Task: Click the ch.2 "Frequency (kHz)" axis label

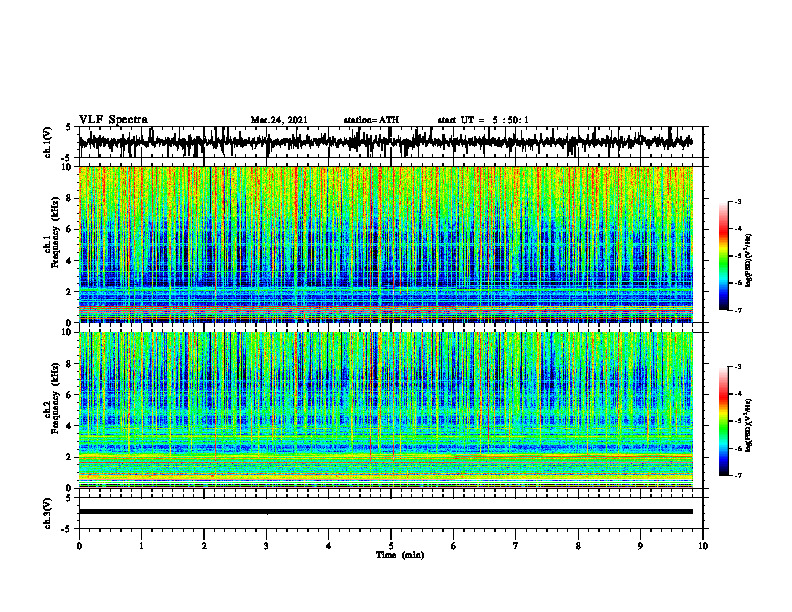Action: coord(55,398)
